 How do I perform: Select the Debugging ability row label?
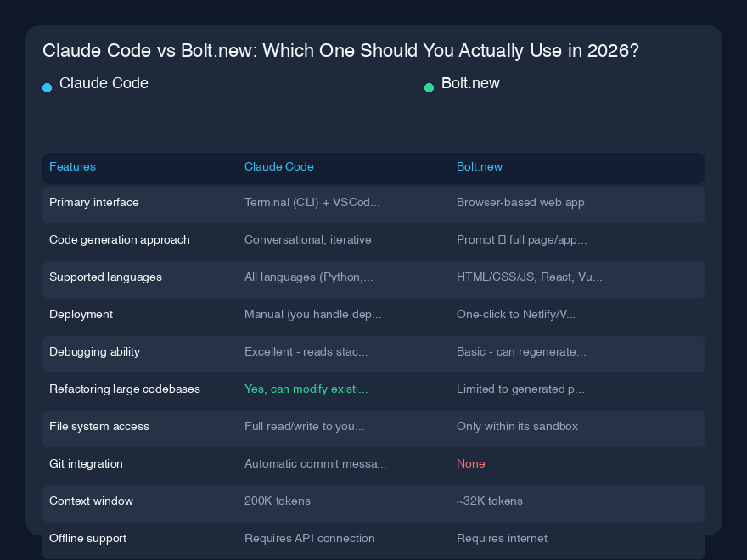95,352
